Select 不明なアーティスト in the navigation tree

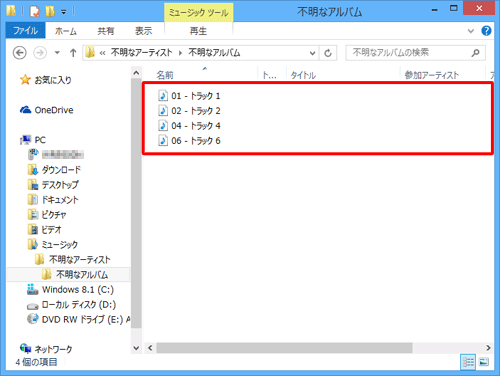80,260
